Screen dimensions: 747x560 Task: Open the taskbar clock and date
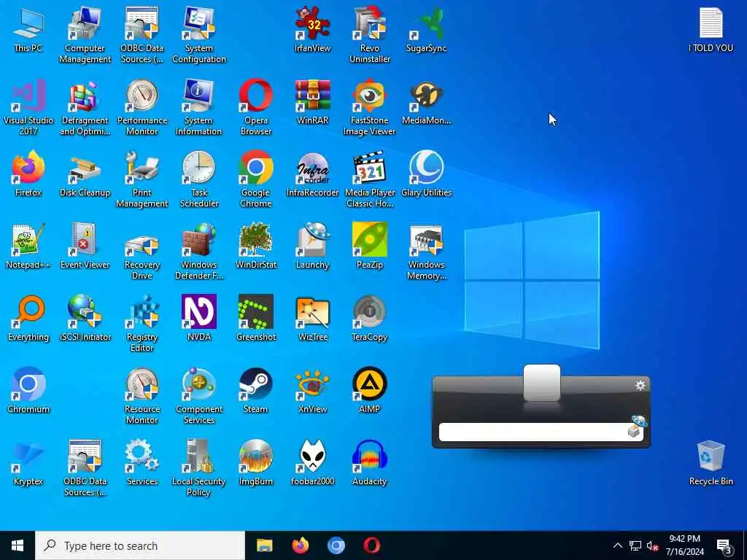point(684,545)
